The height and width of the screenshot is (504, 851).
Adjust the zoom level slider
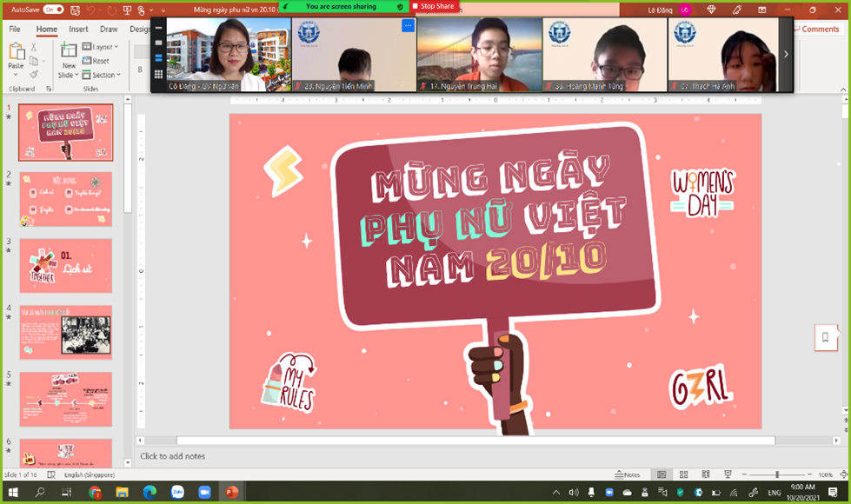pyautogui.click(x=777, y=474)
